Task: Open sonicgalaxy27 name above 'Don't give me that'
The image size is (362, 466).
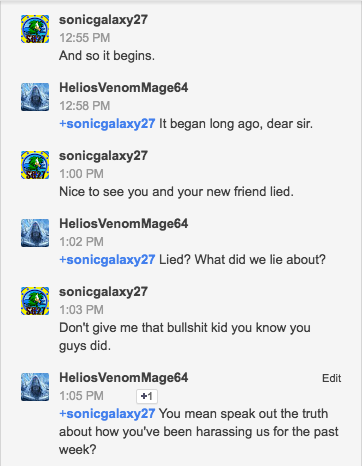Action: [x=103, y=292]
